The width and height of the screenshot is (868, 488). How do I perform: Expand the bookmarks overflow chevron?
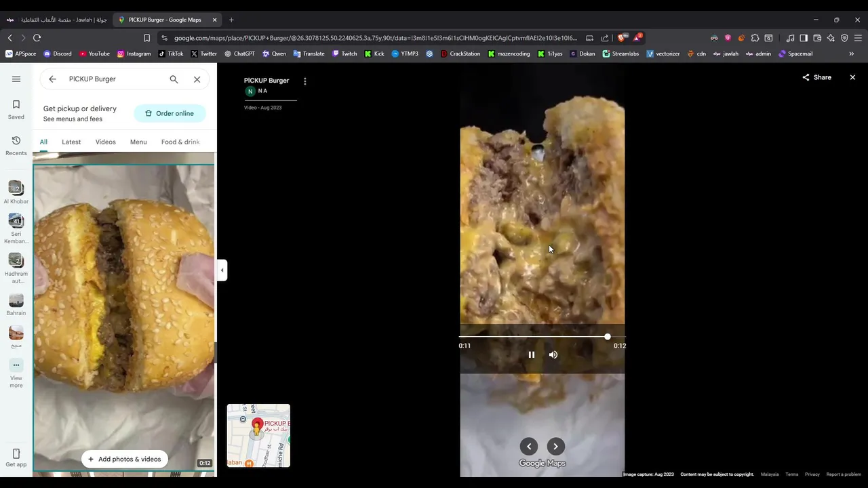[852, 54]
